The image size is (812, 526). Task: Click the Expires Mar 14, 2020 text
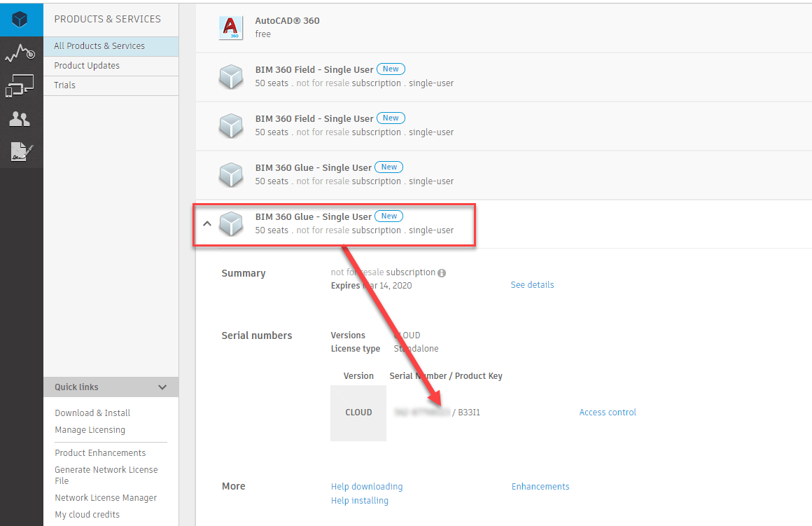pos(371,286)
